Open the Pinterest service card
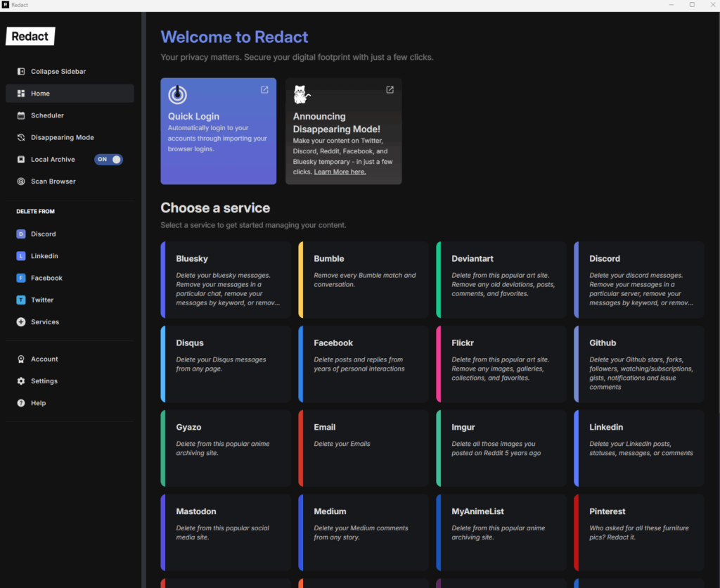This screenshot has width=720, height=588. click(x=639, y=532)
